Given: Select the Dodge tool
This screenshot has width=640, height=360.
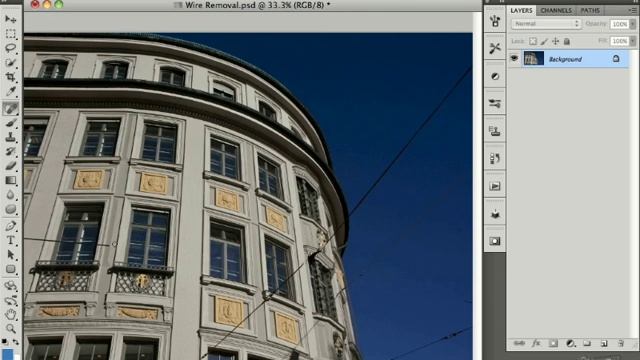Looking at the screenshot, I should tap(11, 209).
